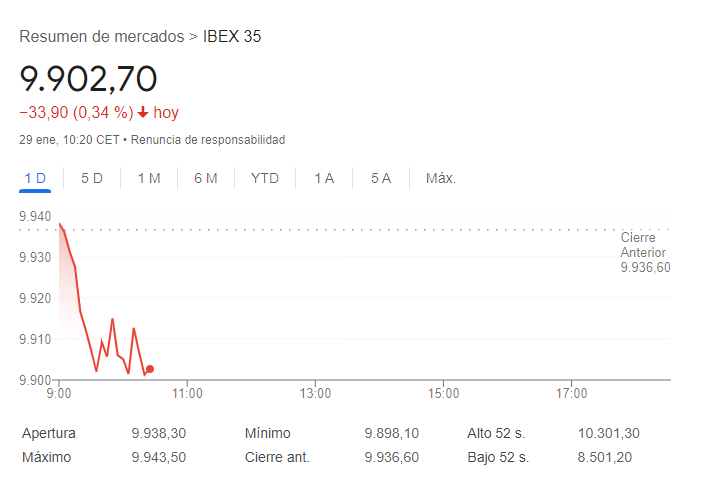Viewport: 707px width, 478px height.
Task: Click the 11:00 time axis label
Action: pyautogui.click(x=187, y=394)
